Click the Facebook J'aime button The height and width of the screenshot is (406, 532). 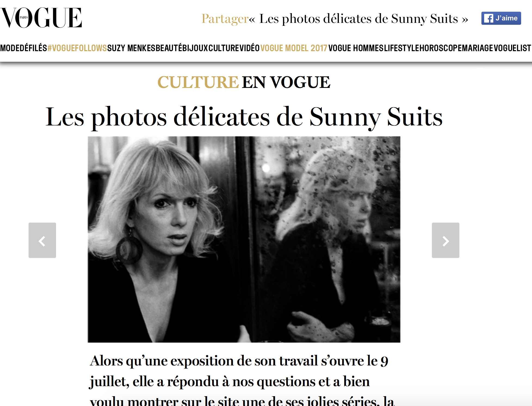click(x=501, y=18)
